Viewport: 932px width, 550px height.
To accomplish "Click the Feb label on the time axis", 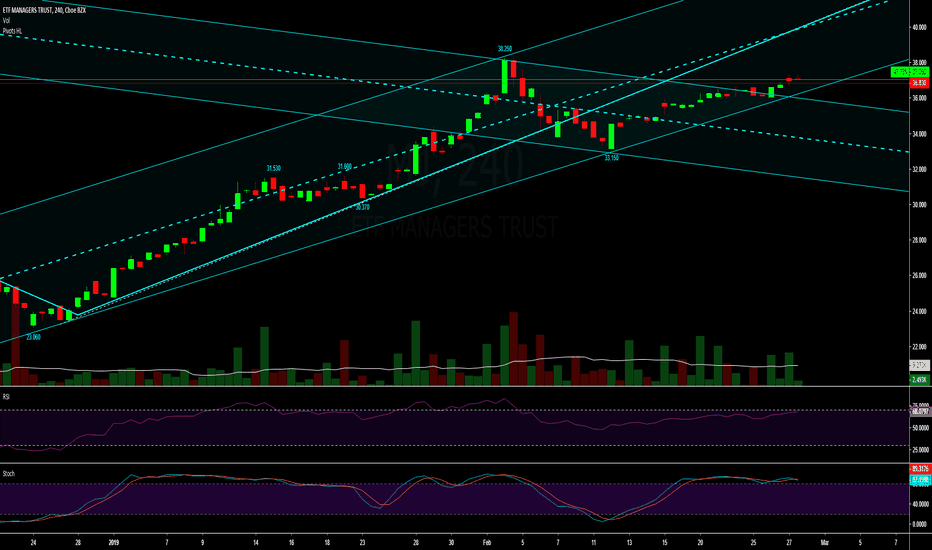I will point(487,542).
